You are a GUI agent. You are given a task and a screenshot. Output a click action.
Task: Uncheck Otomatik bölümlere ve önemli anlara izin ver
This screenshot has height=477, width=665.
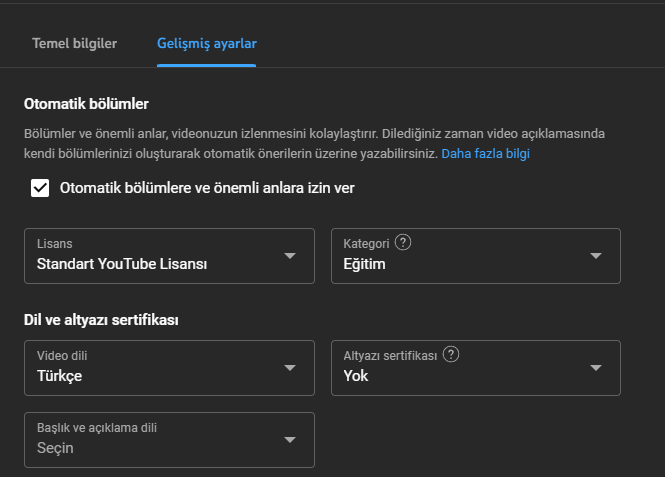click(40, 188)
